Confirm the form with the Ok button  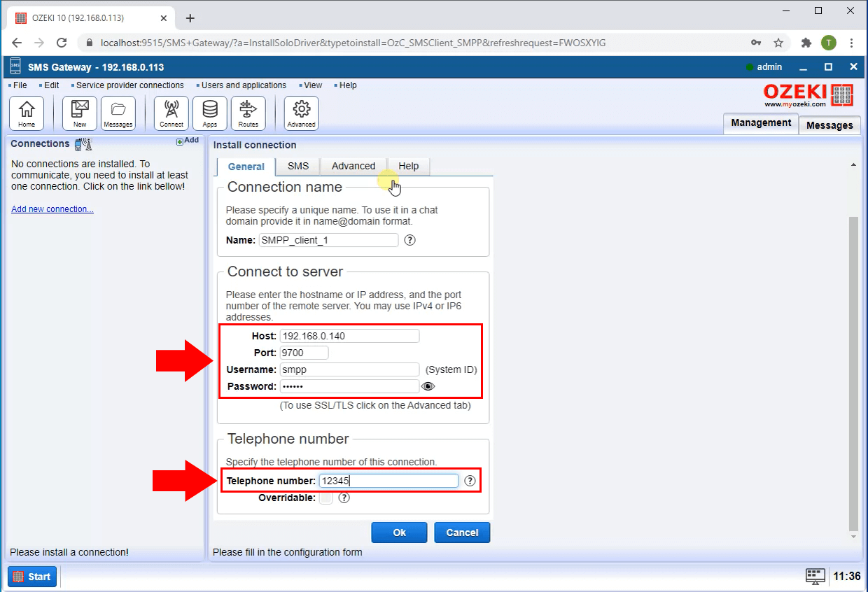coord(399,532)
